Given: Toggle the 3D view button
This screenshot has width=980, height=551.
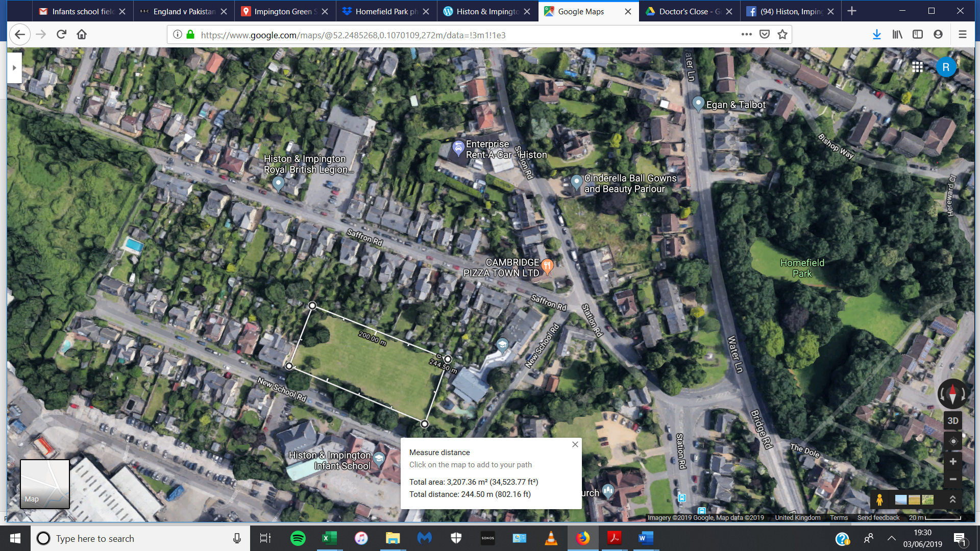Looking at the screenshot, I should click(952, 421).
